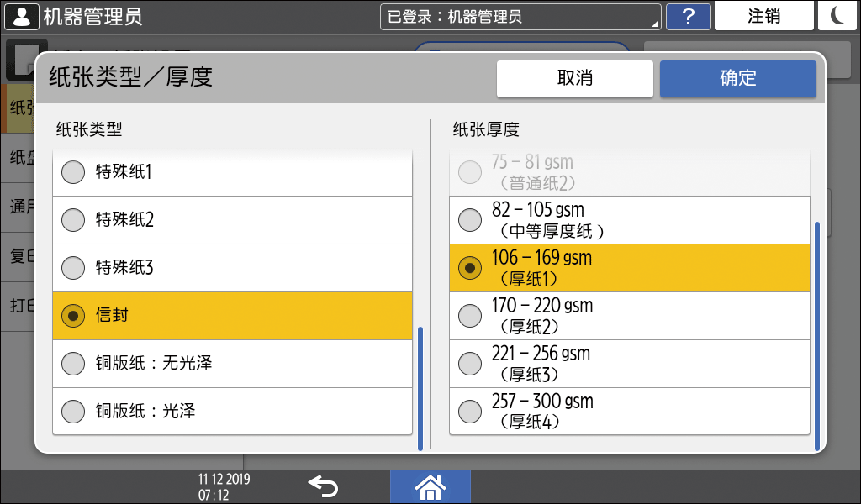Select 铜版纸：无光泽 paper type
Viewport: 861px width, 504px height.
point(232,364)
